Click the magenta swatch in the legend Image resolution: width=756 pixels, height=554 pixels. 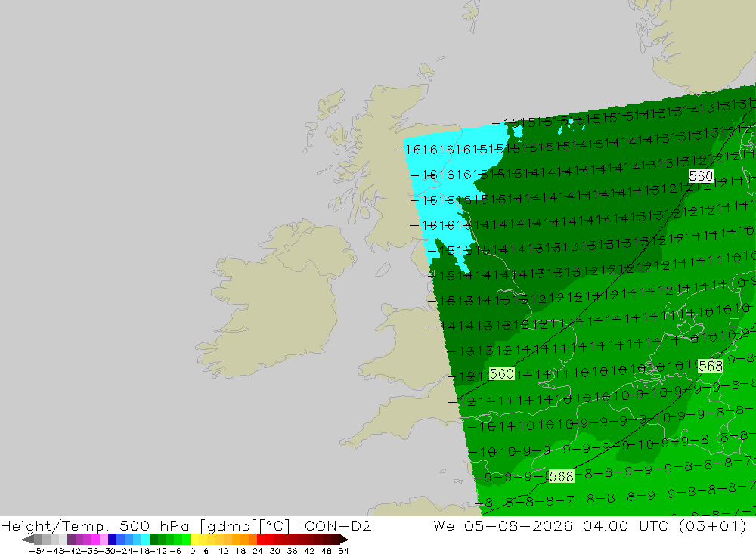tap(96, 540)
